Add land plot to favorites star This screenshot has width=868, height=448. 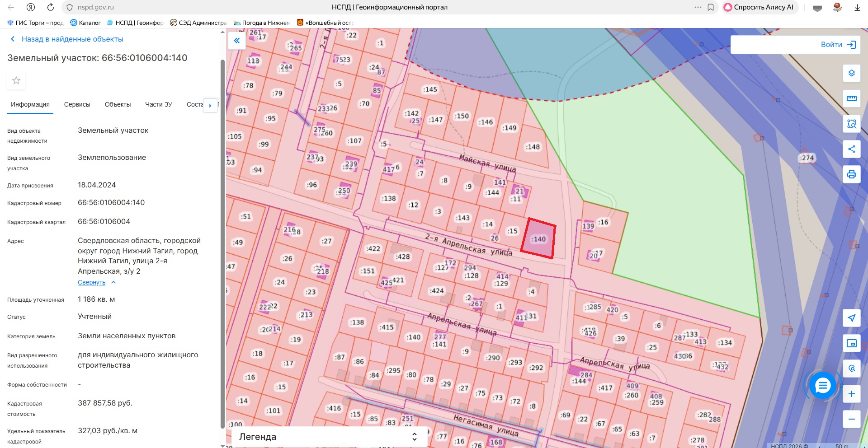point(16,80)
